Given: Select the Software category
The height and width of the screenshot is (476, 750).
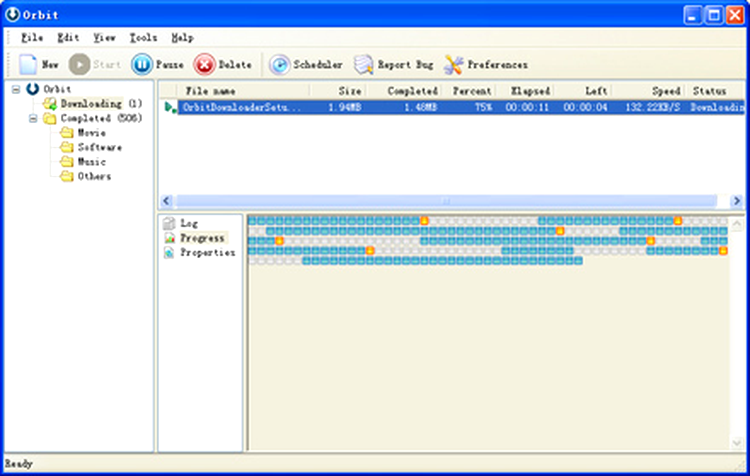Looking at the screenshot, I should 100,147.
